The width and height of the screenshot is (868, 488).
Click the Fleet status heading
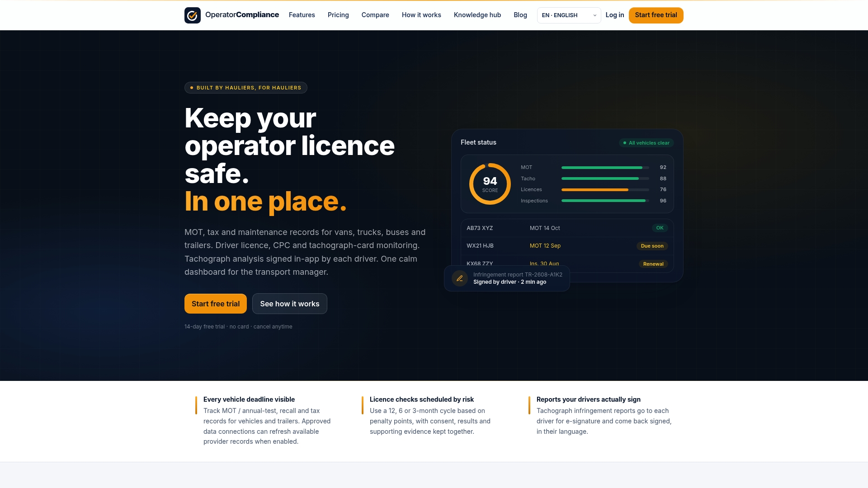tap(478, 142)
